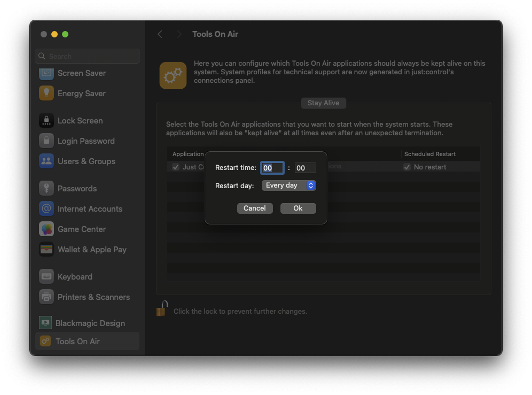Click the green zoom window button
The width and height of the screenshot is (532, 395).
pyautogui.click(x=65, y=34)
